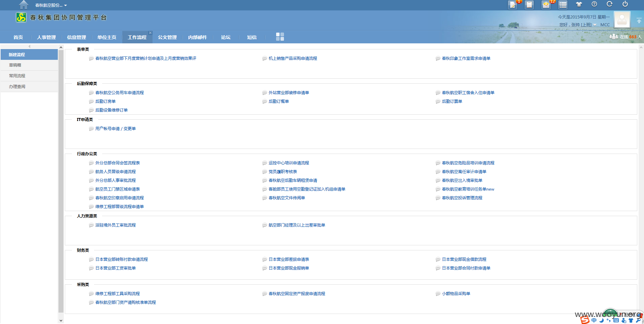644x324 pixels.
Task: Collapse the left sidebar with the small arrow
Action: pyautogui.click(x=29, y=46)
